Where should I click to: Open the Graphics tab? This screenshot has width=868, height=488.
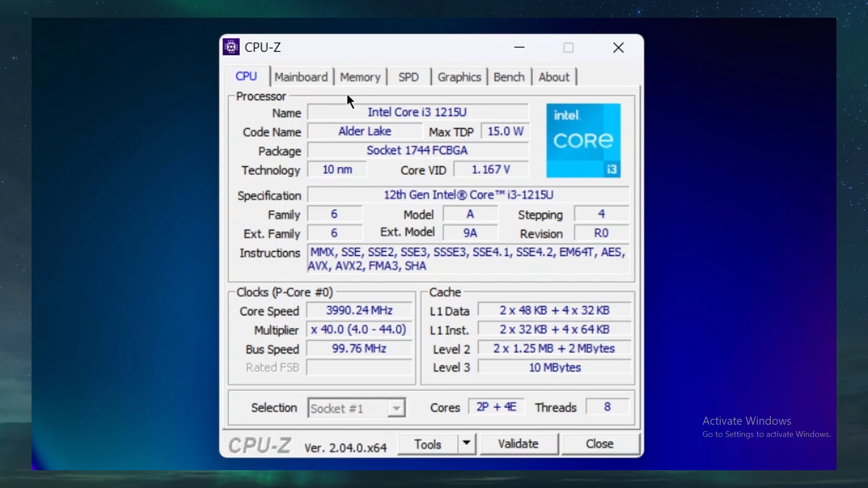tap(459, 77)
